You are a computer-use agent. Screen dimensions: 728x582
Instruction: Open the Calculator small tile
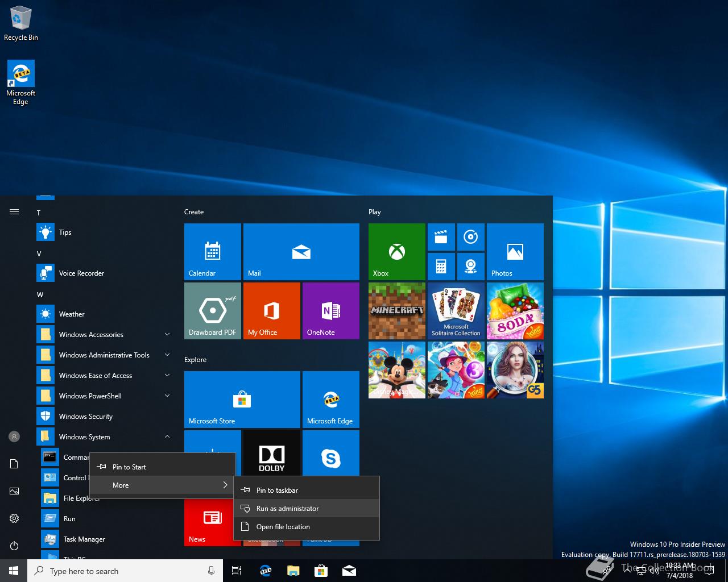[441, 267]
